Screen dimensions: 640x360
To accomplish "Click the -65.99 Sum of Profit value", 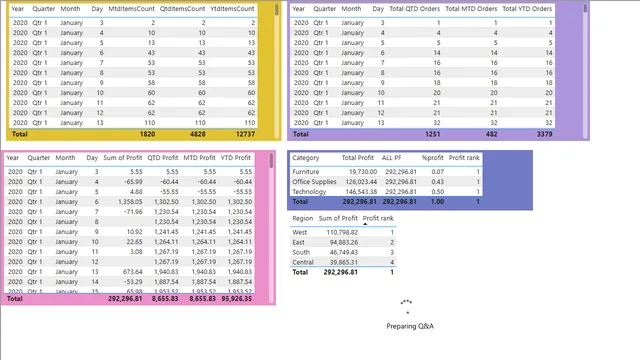I will point(133,182).
